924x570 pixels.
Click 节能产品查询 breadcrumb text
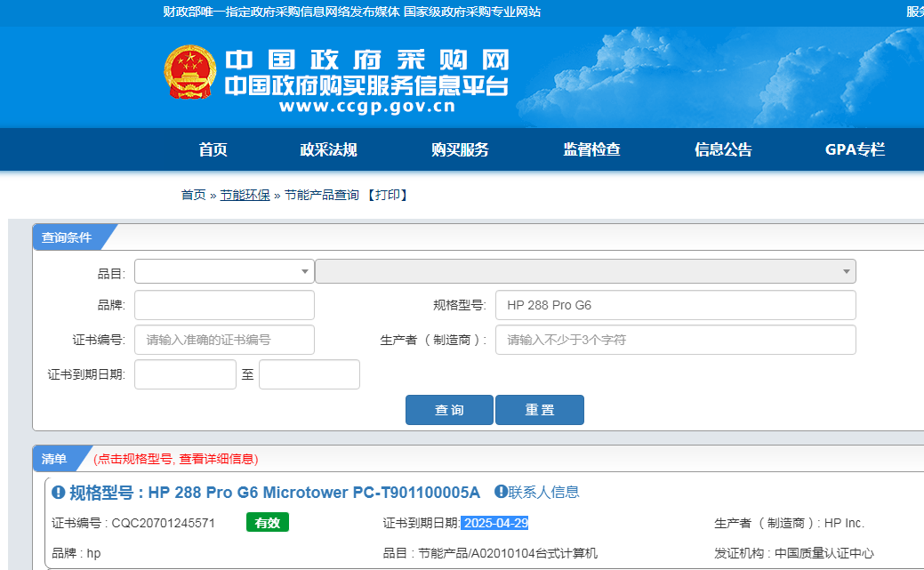click(322, 195)
